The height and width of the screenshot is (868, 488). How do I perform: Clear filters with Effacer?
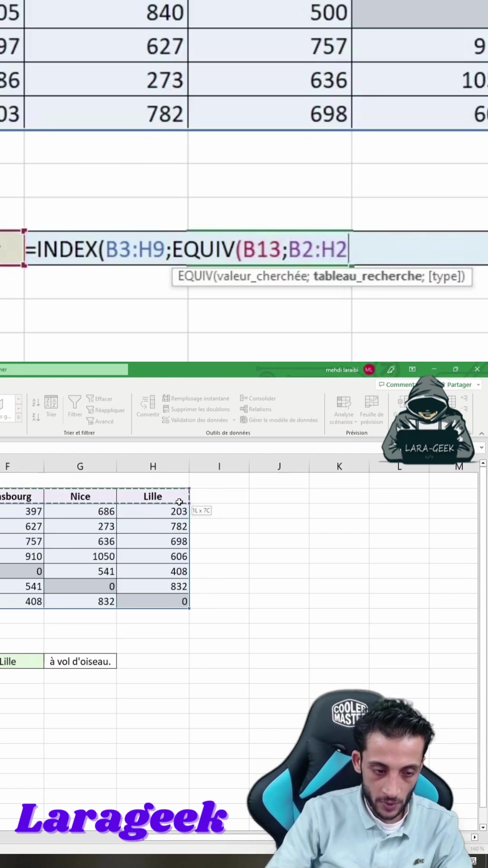click(x=99, y=399)
